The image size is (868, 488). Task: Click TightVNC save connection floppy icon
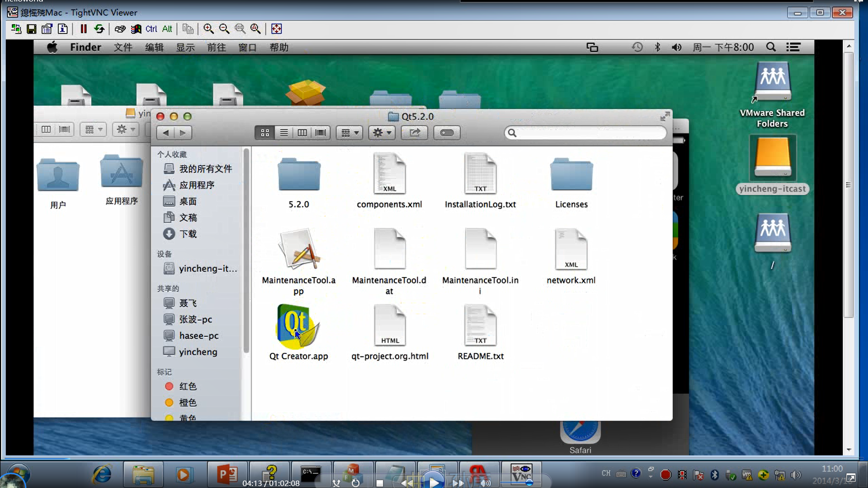(32, 29)
